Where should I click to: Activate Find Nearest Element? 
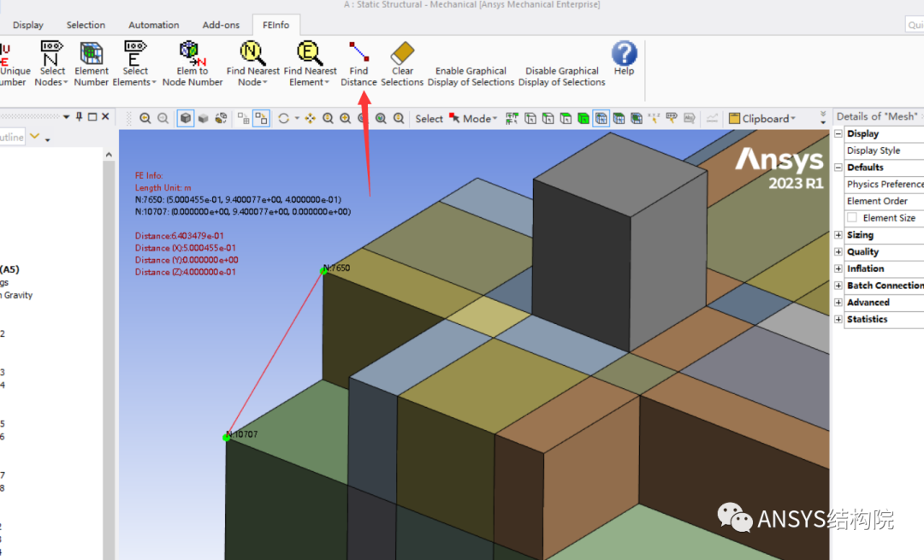tap(310, 63)
